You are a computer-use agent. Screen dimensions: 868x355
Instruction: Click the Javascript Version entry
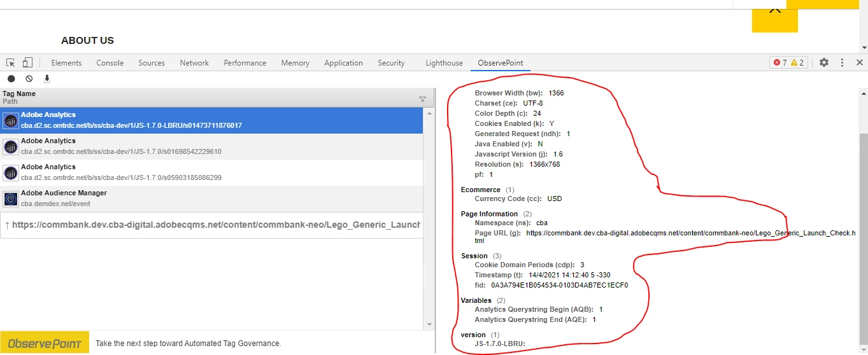click(518, 154)
